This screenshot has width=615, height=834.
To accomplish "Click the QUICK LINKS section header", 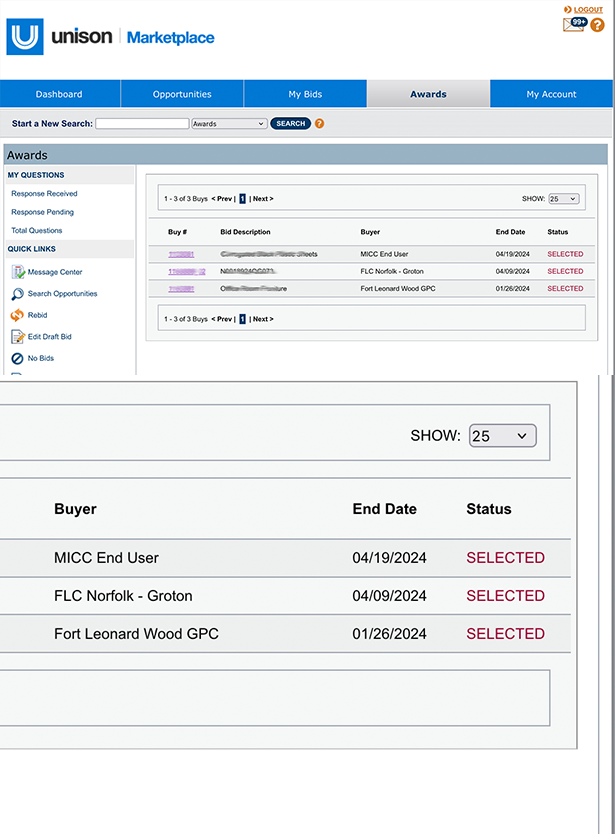I will tap(31, 249).
